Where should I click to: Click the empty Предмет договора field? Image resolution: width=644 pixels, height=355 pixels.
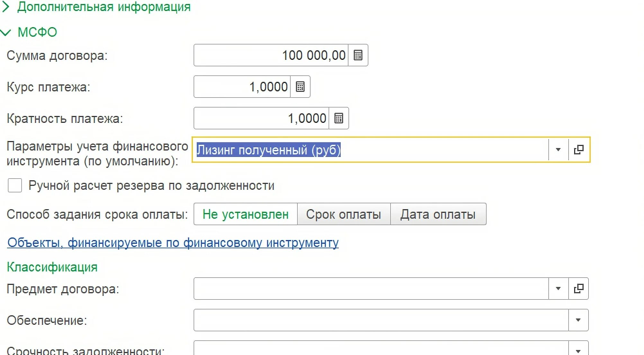[371, 288]
